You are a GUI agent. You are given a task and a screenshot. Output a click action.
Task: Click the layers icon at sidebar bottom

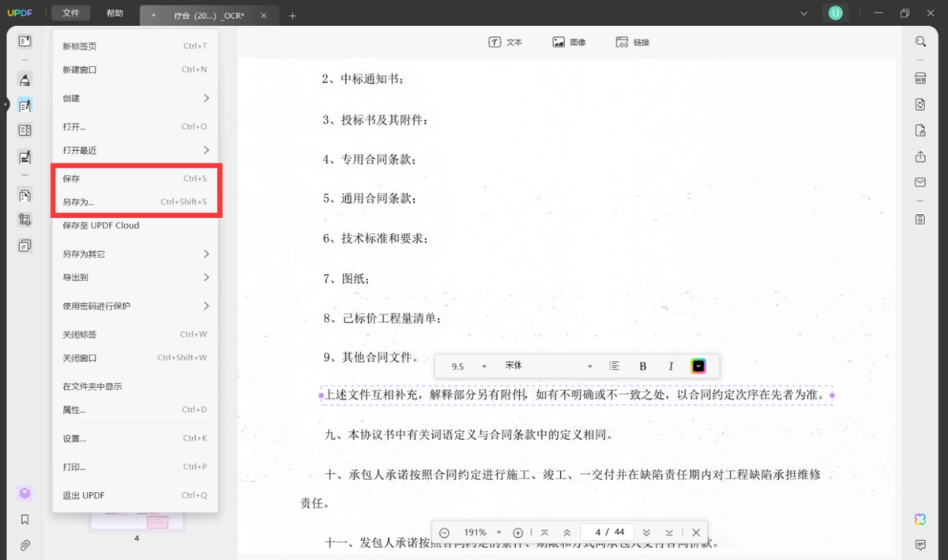tap(24, 493)
